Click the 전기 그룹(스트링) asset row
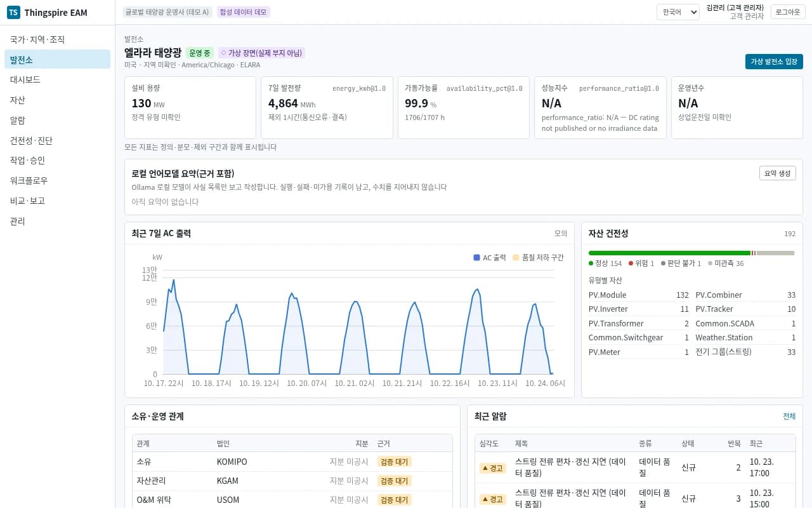 pyautogui.click(x=745, y=352)
